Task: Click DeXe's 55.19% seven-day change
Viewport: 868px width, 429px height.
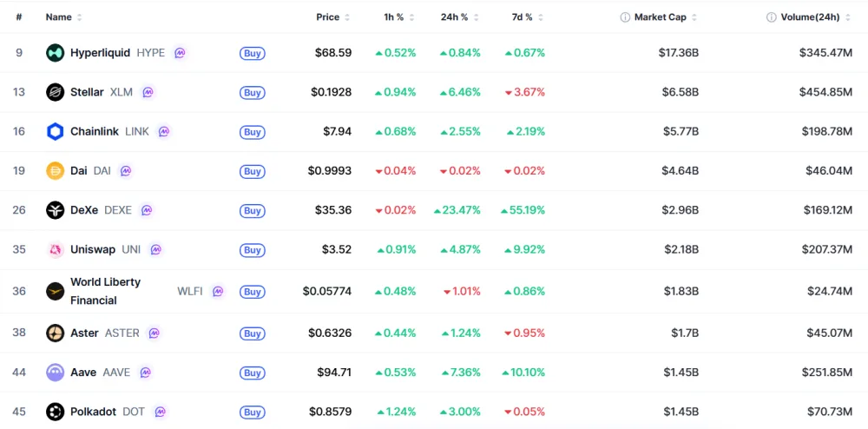Action: (523, 210)
